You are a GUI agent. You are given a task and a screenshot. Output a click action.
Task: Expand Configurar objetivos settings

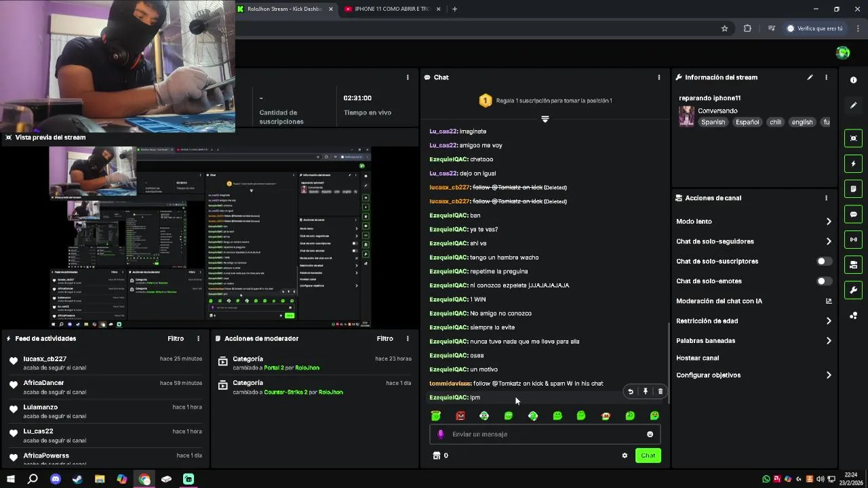(829, 375)
